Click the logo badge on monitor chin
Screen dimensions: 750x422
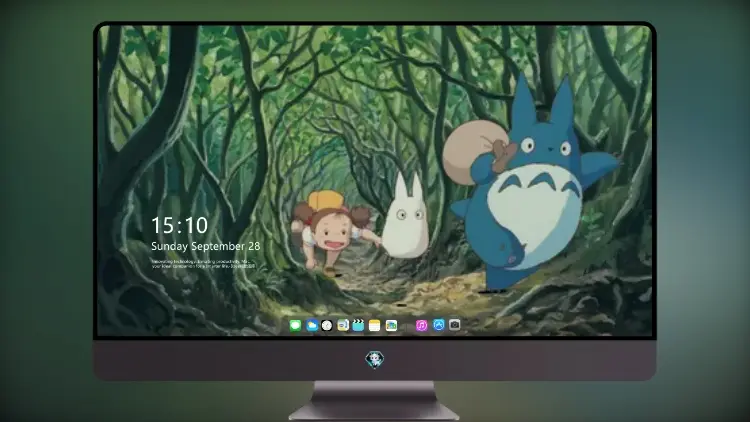(x=375, y=360)
